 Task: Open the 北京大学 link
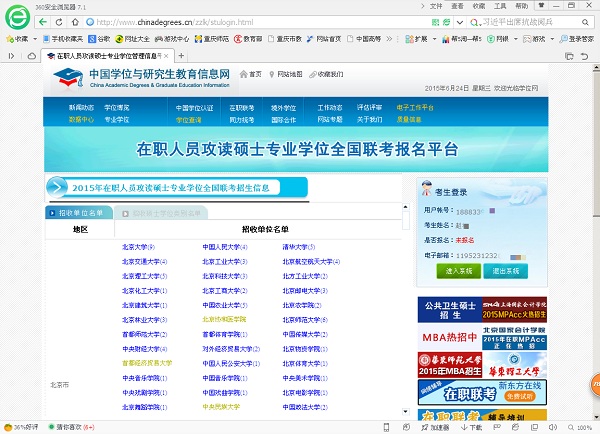tap(138, 247)
